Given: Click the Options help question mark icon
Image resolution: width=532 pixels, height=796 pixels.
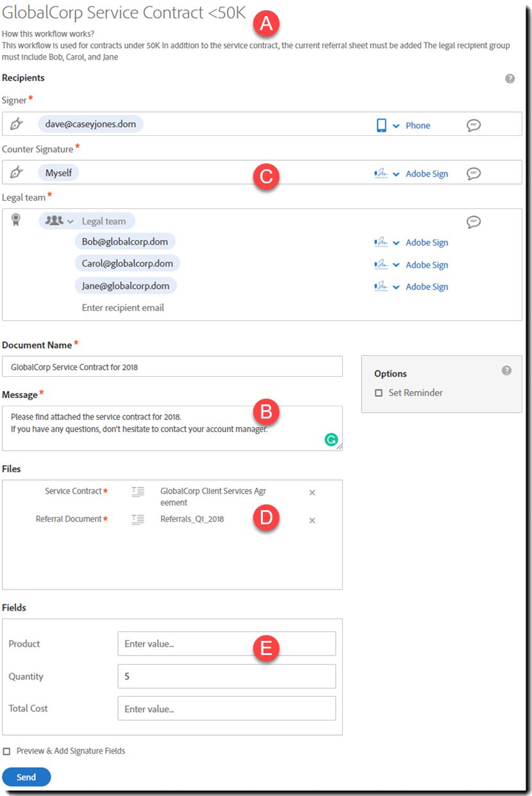Looking at the screenshot, I should coord(506,370).
